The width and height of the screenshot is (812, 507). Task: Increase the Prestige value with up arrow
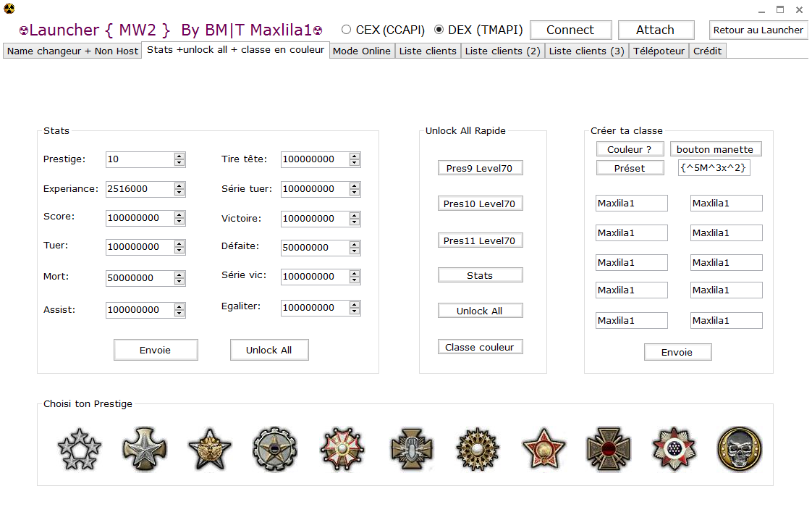[179, 156]
